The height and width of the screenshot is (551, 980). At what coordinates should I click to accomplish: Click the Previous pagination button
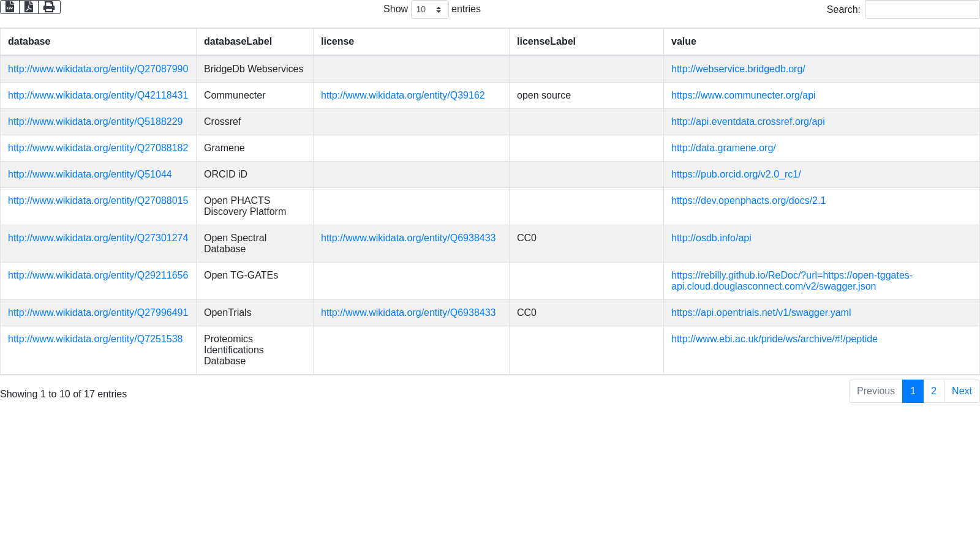pos(875,391)
